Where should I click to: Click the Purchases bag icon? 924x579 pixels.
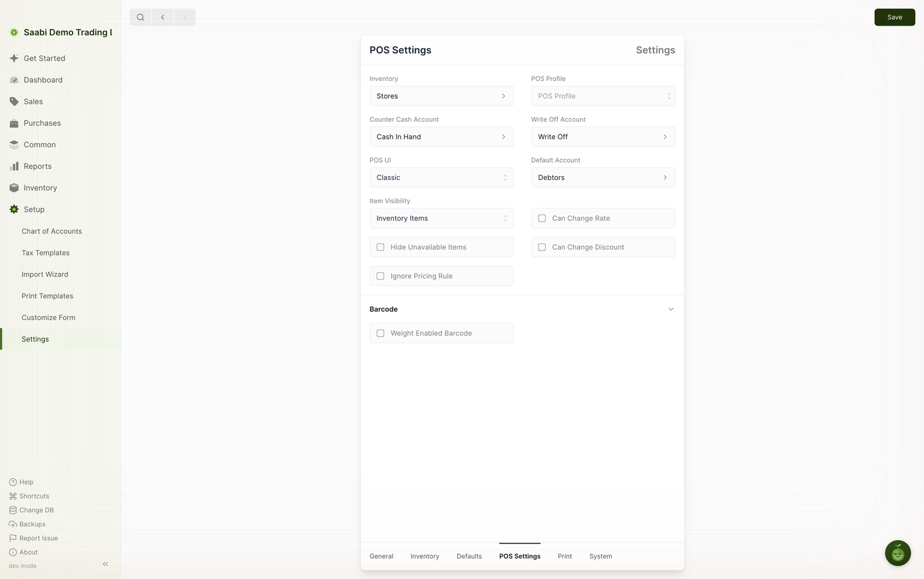coord(14,123)
